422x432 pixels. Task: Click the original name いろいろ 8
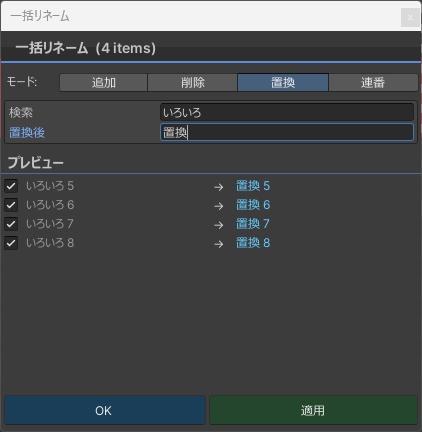click(50, 243)
